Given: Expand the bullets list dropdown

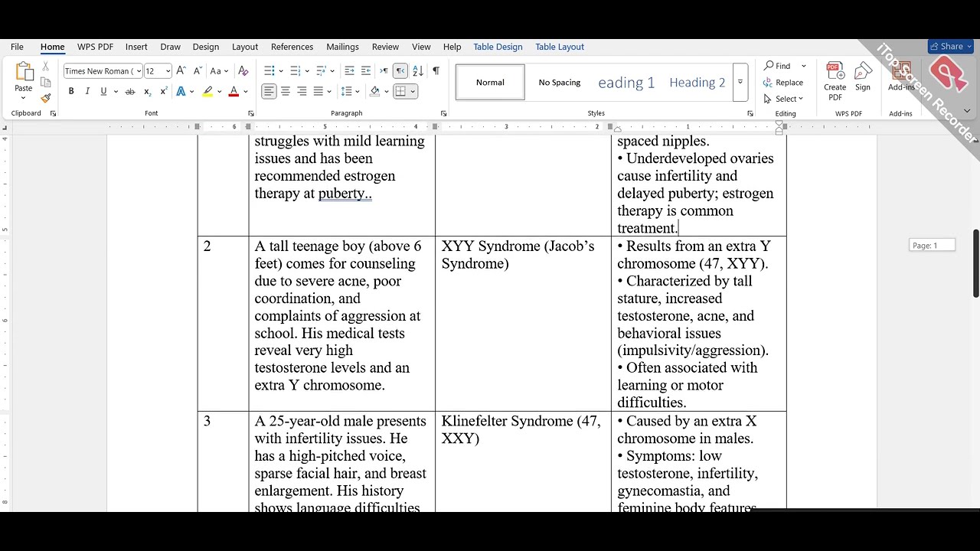Looking at the screenshot, I should click(x=281, y=71).
